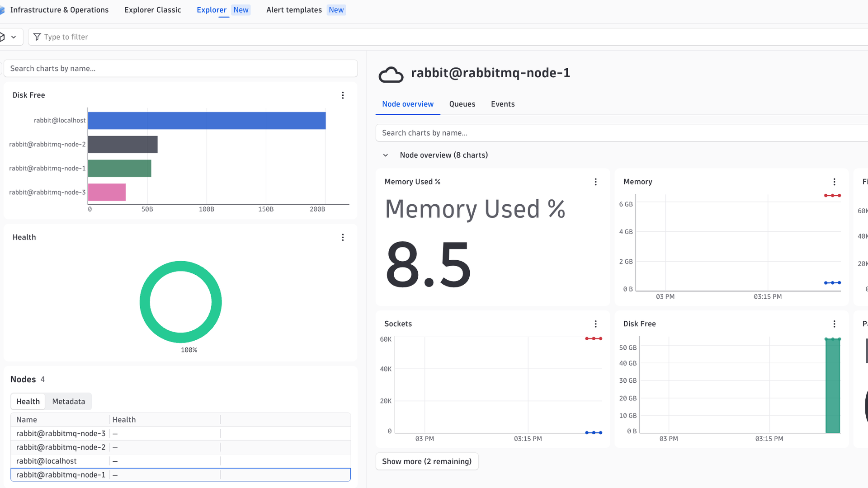Collapse the Node overview (8 charts) section

coord(385,155)
